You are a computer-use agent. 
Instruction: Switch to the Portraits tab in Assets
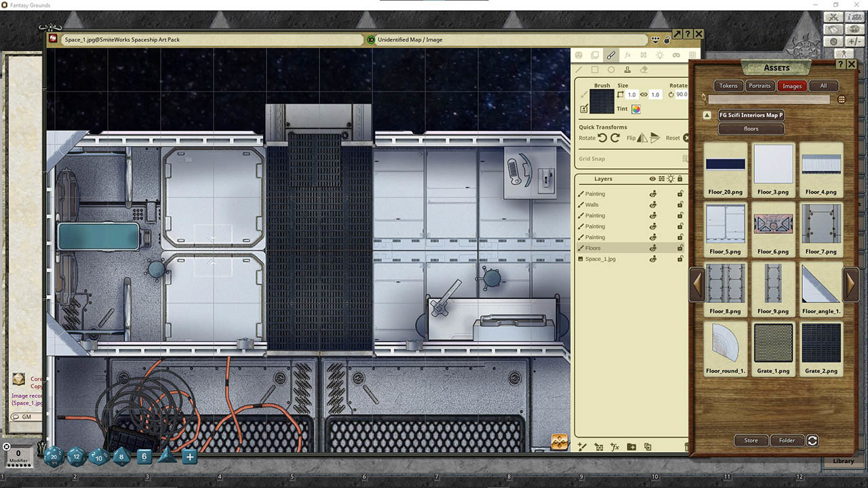pyautogui.click(x=759, y=85)
